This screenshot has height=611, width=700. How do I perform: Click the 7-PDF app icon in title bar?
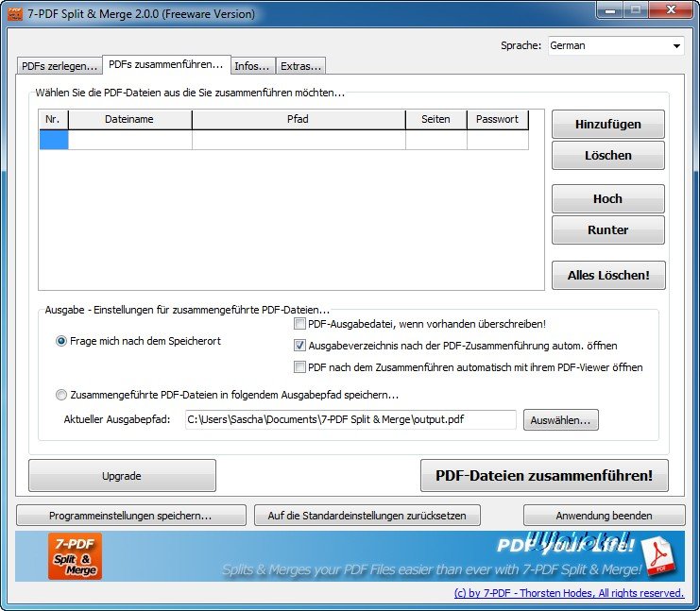pos(15,13)
